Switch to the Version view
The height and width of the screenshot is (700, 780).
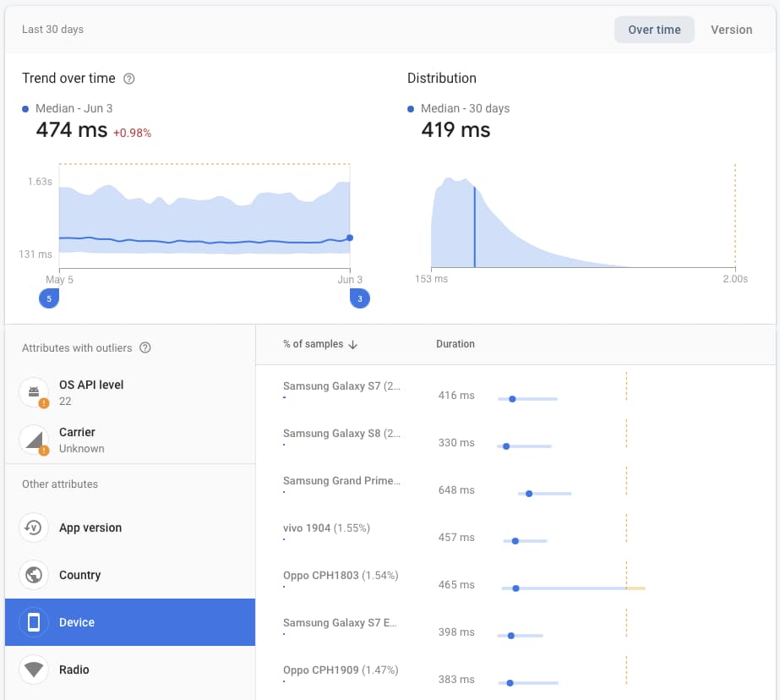(731, 30)
